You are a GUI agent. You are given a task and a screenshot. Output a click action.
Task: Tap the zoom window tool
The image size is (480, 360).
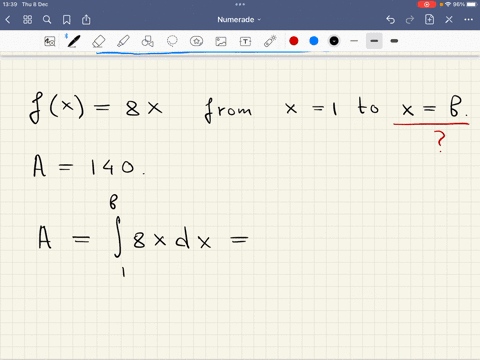(x=50, y=41)
